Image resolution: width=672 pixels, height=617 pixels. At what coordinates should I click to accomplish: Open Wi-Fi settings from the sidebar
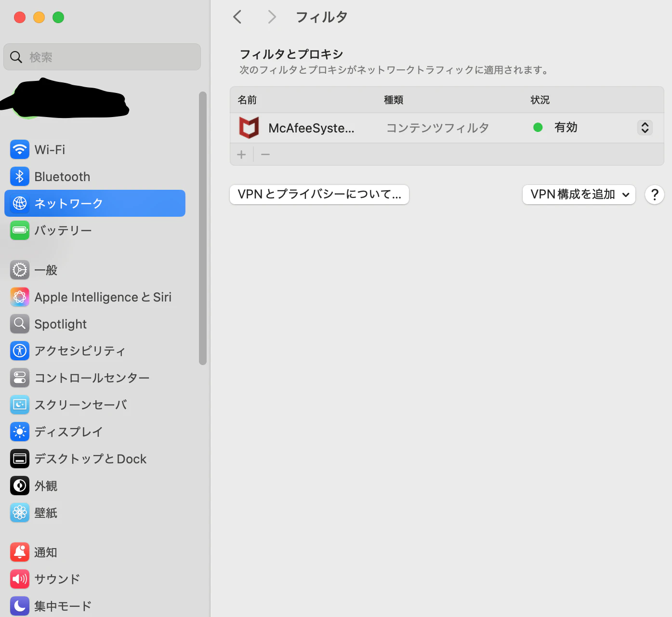(50, 149)
